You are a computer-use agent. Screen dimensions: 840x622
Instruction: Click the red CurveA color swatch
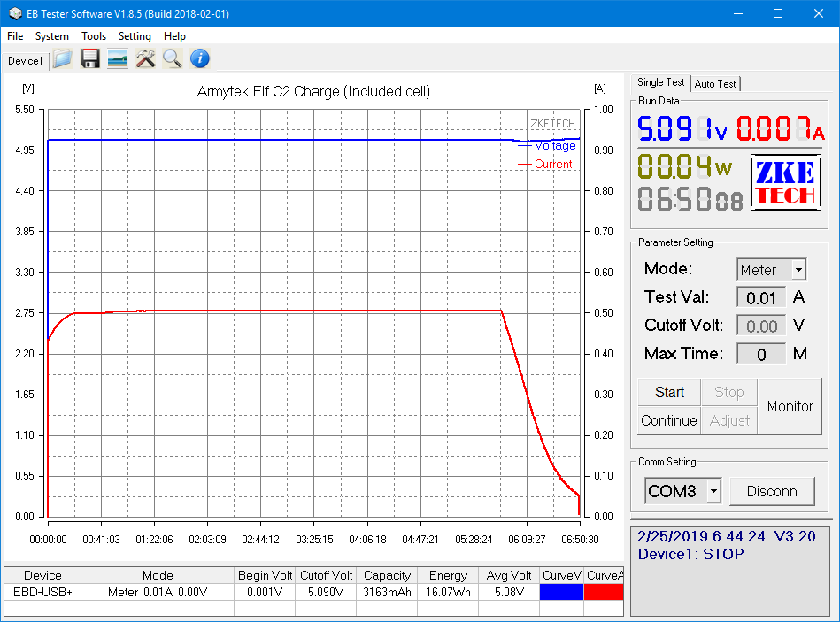coord(604,592)
